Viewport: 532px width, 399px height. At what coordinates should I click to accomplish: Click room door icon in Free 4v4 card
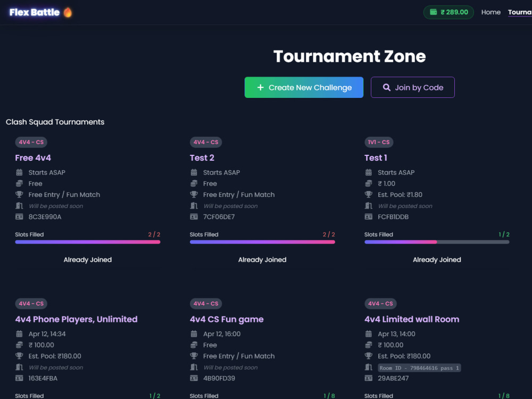coord(19,205)
